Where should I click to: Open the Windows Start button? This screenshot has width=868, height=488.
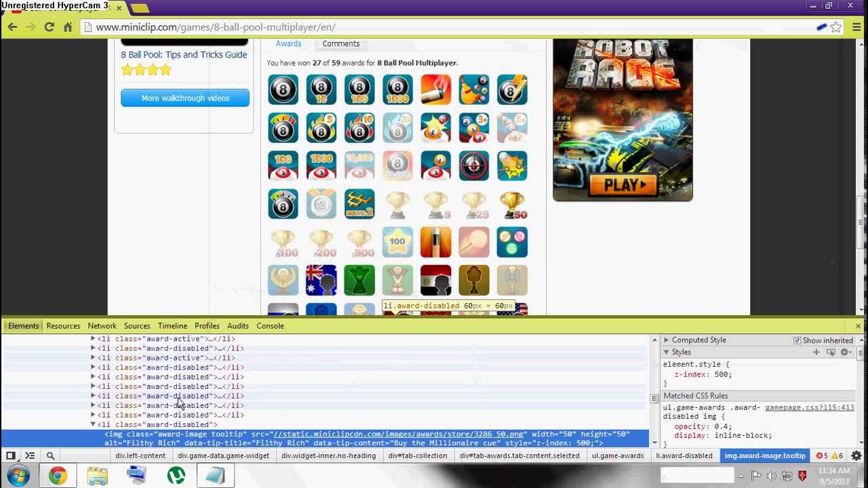[18, 475]
